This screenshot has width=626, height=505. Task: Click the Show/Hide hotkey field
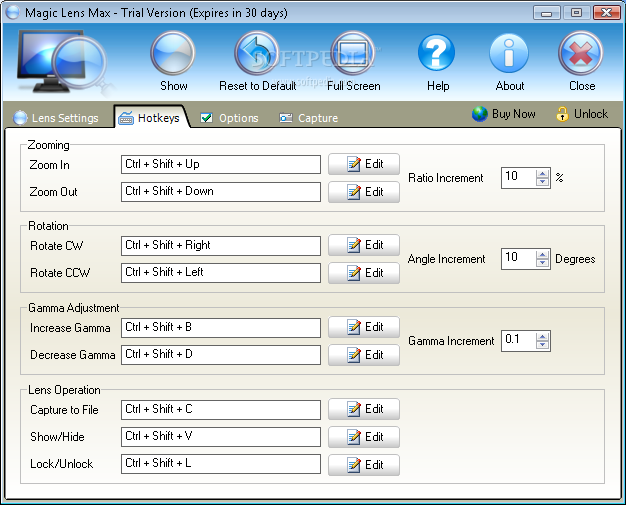pyautogui.click(x=221, y=437)
